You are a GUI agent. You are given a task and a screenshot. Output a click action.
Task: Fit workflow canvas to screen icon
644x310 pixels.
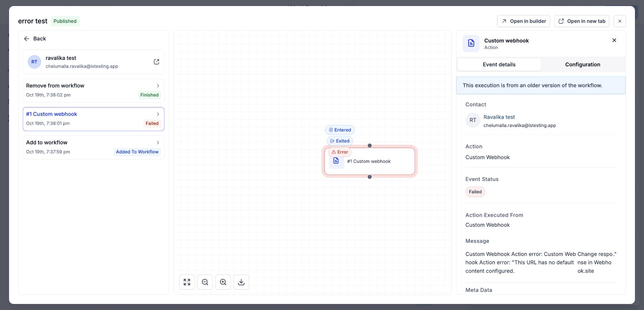187,282
